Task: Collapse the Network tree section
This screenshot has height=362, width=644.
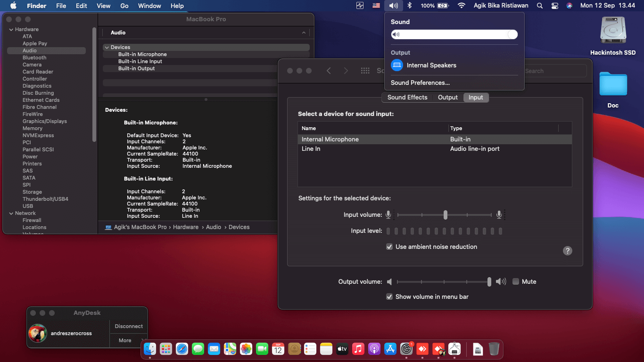Action: coord(11,213)
